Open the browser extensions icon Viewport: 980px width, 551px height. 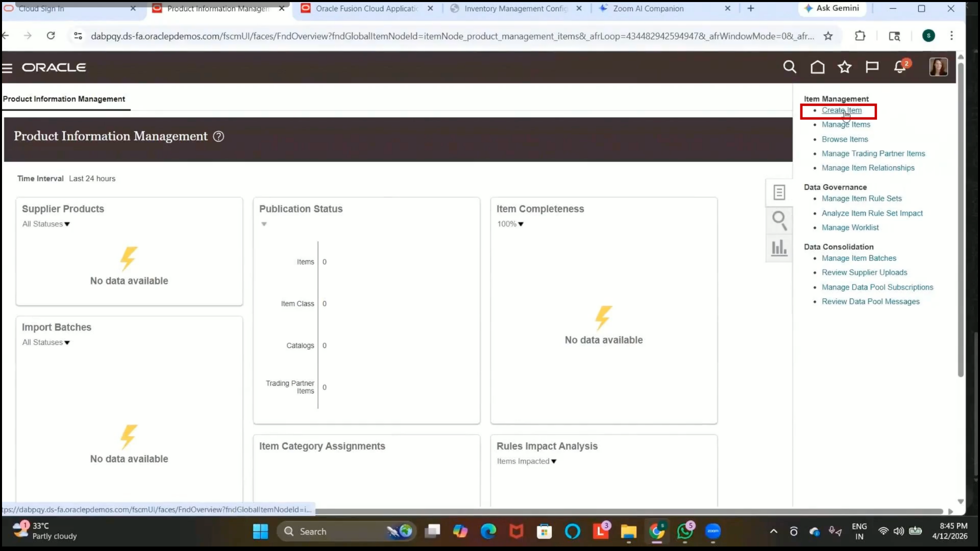[860, 36]
